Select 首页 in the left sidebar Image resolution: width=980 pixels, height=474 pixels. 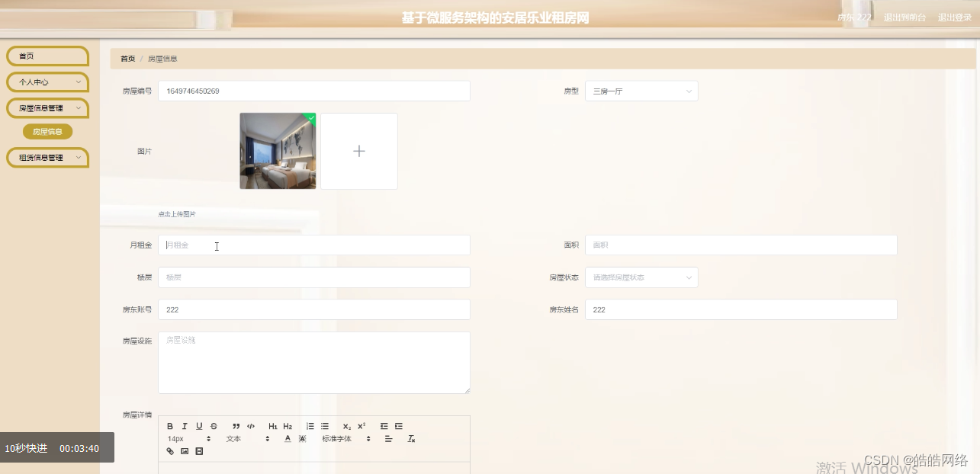[x=47, y=55]
